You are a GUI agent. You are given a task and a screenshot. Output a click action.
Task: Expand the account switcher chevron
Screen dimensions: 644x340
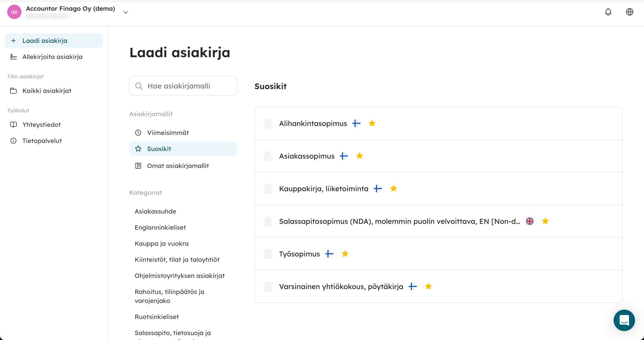125,12
